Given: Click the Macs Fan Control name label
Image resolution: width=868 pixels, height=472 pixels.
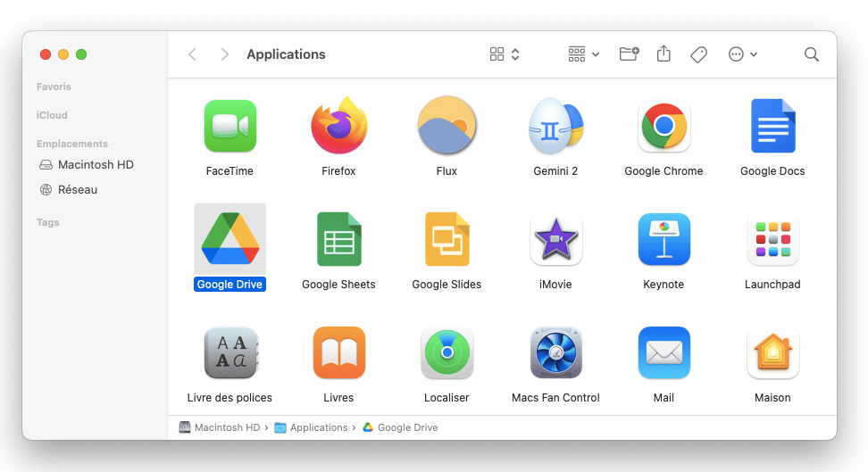Looking at the screenshot, I should pyautogui.click(x=555, y=398).
